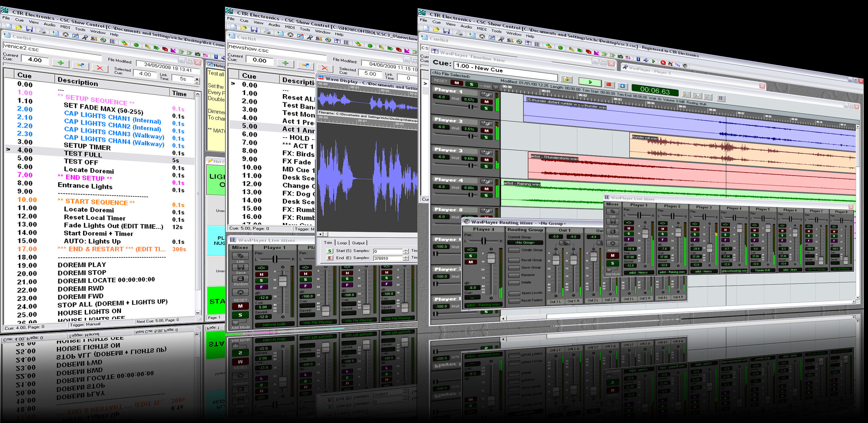Open MIDI menu in venice2 window
The image size is (868, 423).
[x=65, y=27]
